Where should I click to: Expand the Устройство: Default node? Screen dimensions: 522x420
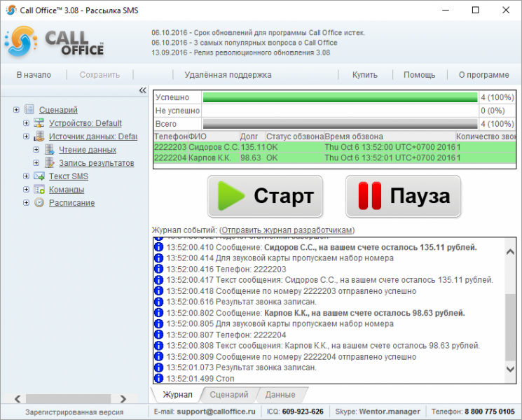click(x=26, y=123)
